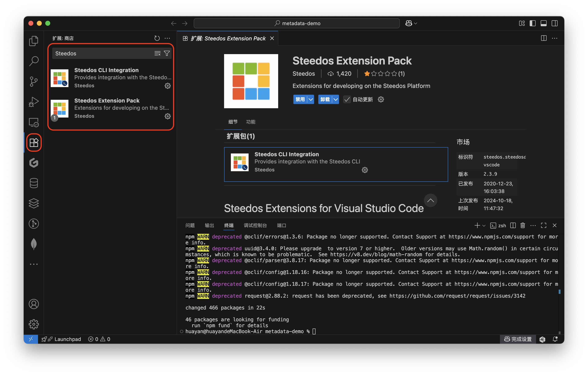
Task: Open extensions view more actions menu
Action: point(167,38)
